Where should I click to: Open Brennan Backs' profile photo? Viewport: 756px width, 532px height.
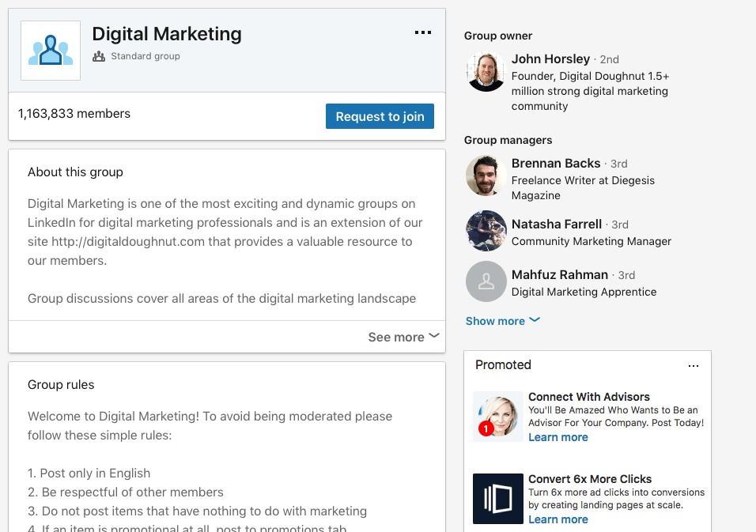(486, 175)
